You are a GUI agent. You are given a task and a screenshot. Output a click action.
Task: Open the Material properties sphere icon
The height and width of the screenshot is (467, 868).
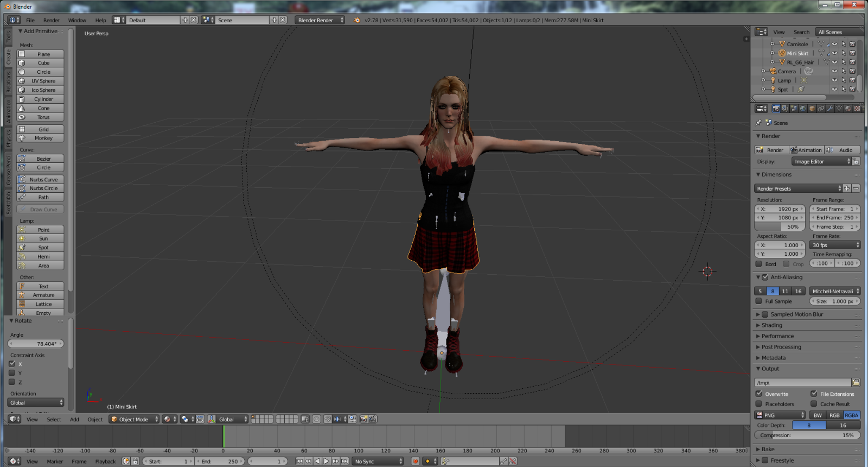click(x=848, y=109)
